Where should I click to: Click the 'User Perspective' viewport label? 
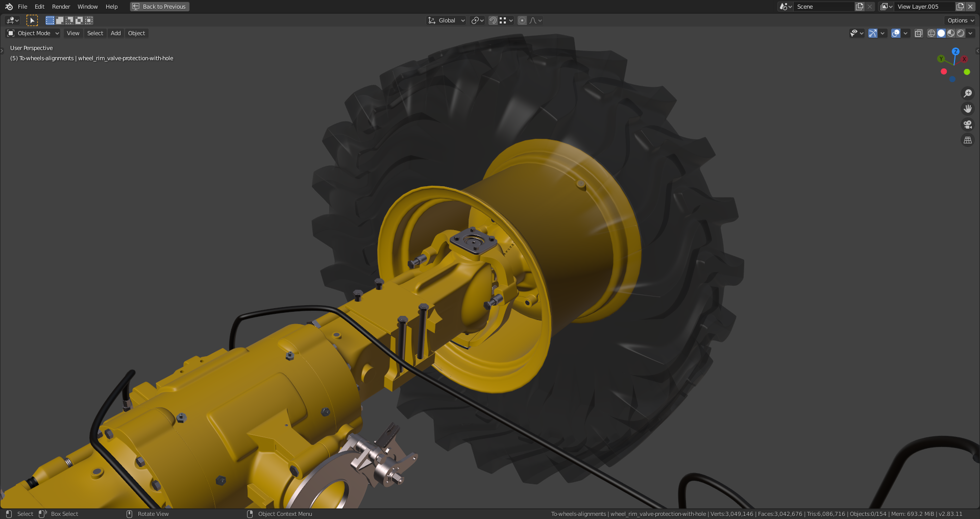(x=31, y=48)
